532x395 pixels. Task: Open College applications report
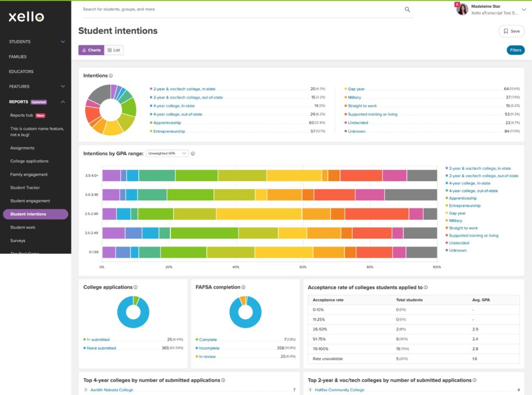29,161
